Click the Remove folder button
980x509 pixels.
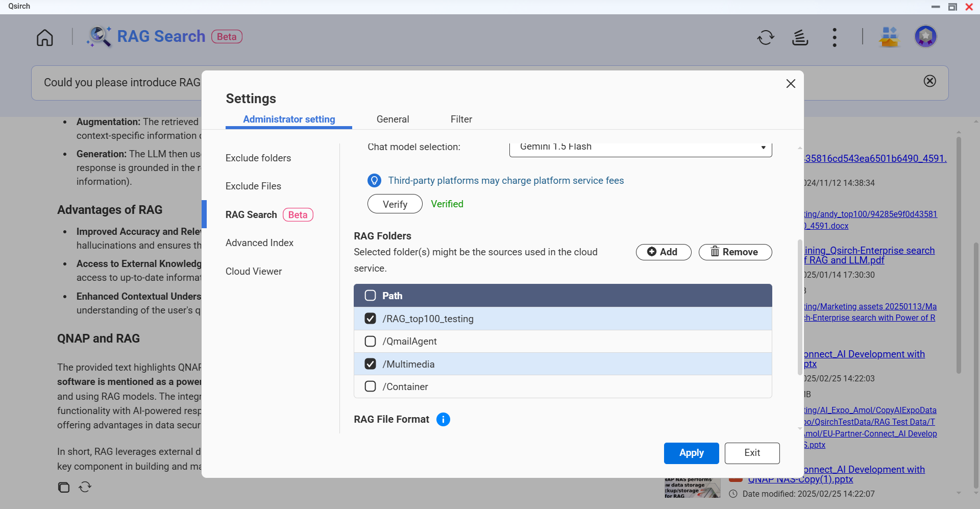[735, 252]
